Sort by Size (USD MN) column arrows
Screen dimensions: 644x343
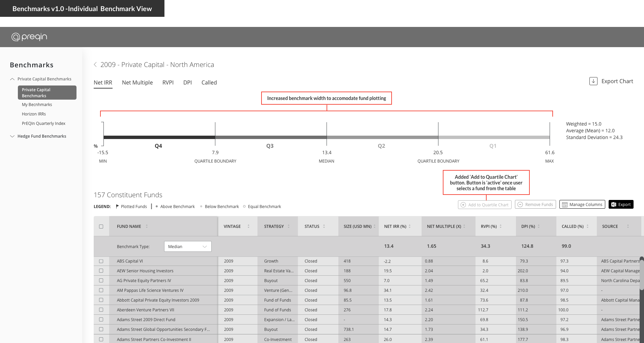[374, 226]
